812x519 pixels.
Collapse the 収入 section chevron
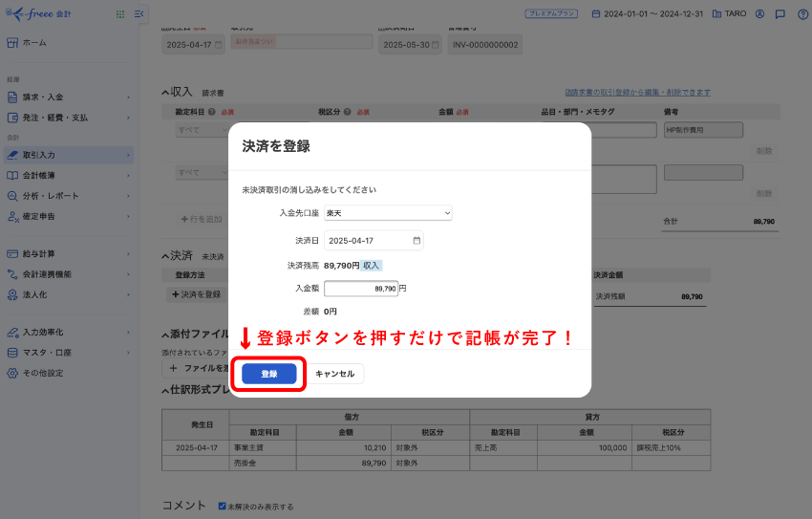click(165, 93)
